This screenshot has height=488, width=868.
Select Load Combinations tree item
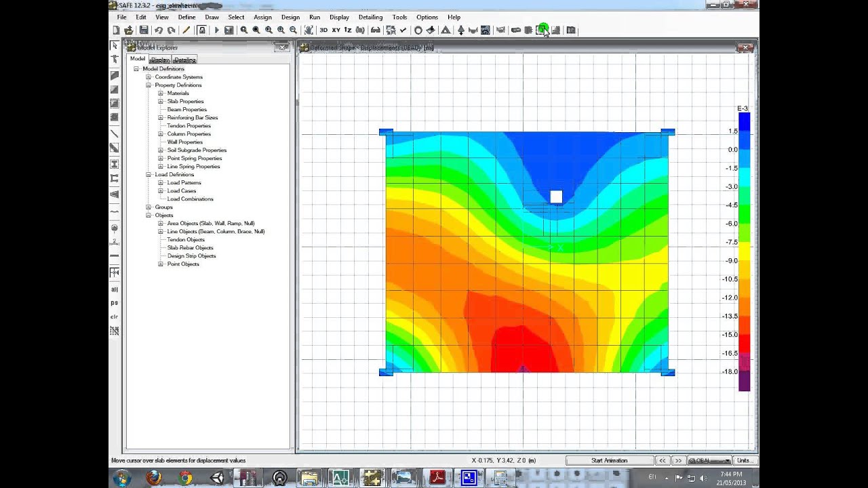(190, 199)
